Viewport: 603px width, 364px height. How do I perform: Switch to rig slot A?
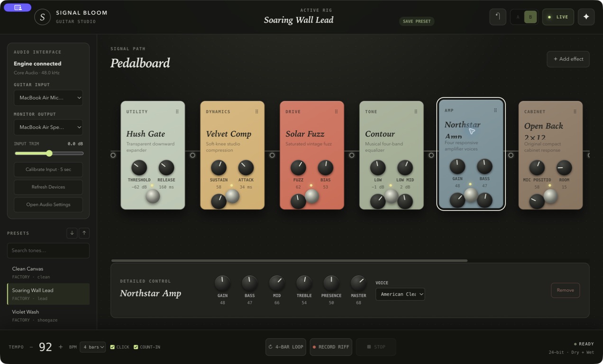coord(518,17)
